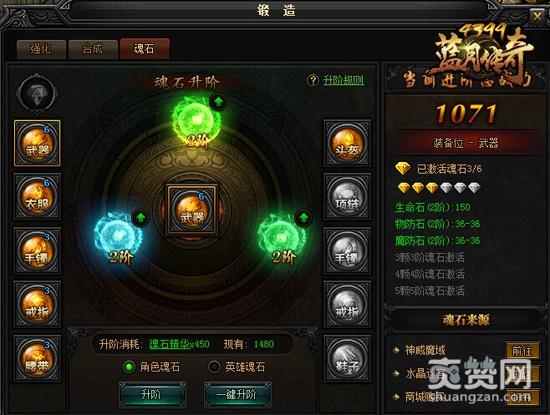Click the blue 2阶 soul stone orb

(x=118, y=237)
